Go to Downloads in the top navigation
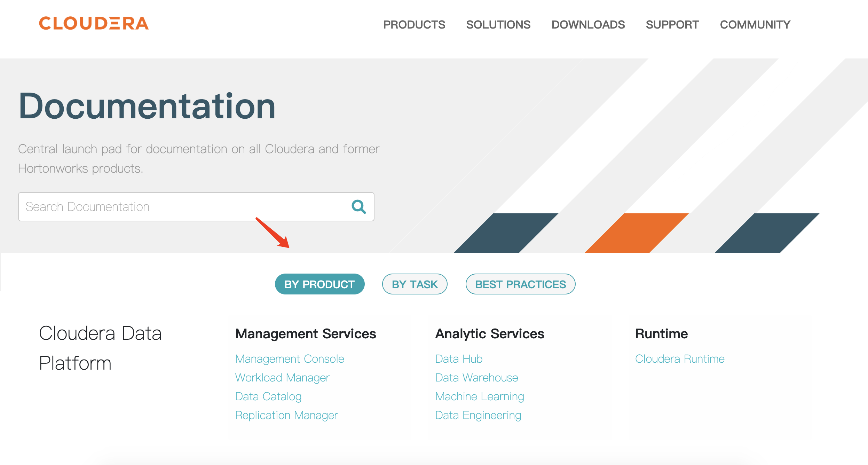This screenshot has height=465, width=868. click(x=588, y=25)
